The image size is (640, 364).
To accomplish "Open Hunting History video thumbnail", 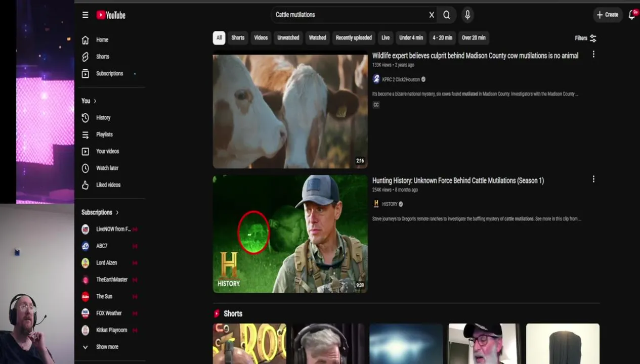I will (290, 234).
